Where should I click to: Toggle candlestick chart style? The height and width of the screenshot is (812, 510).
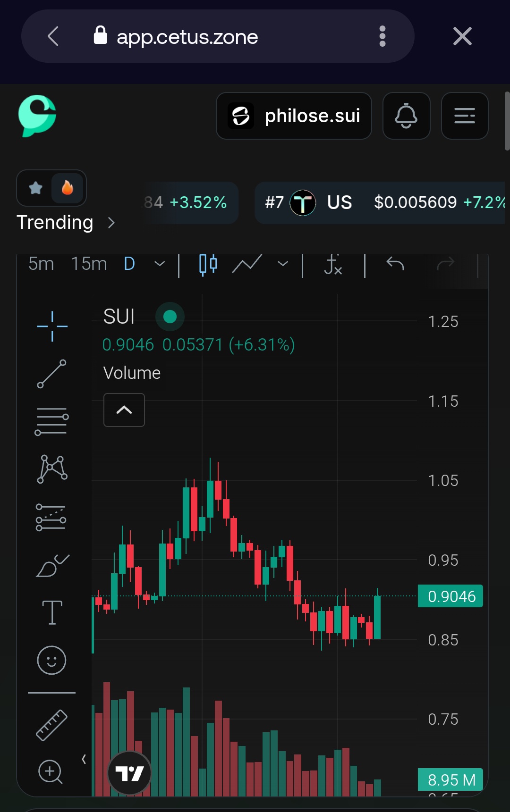[x=208, y=264]
